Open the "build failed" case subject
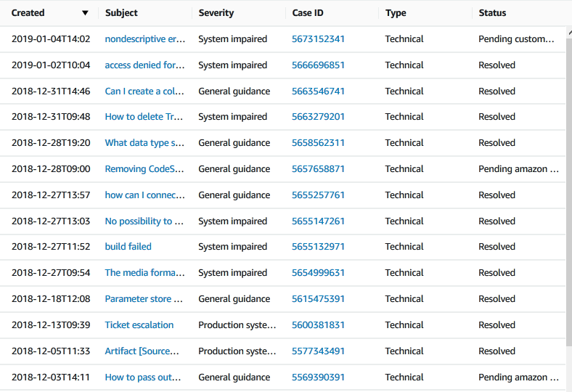 pos(128,247)
